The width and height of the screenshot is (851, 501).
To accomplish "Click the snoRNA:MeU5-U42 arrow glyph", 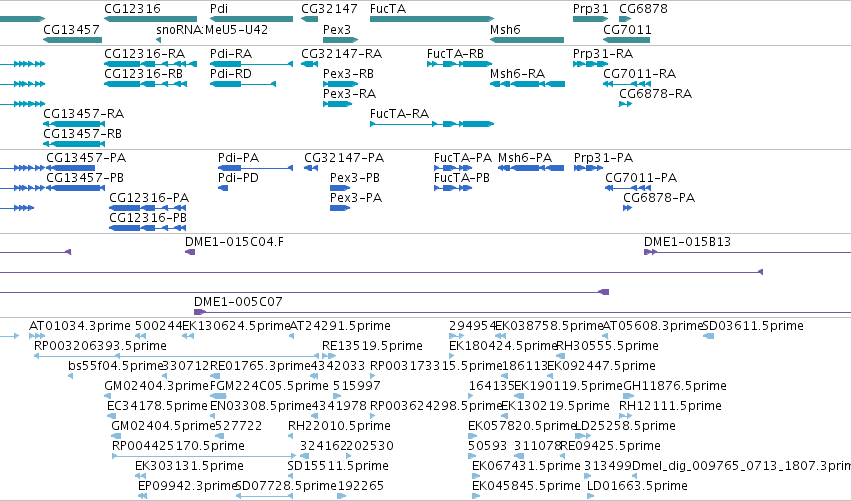I will tap(158, 40).
